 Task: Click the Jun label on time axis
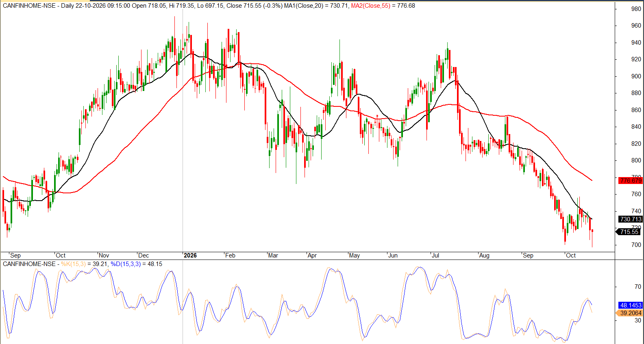(x=393, y=255)
